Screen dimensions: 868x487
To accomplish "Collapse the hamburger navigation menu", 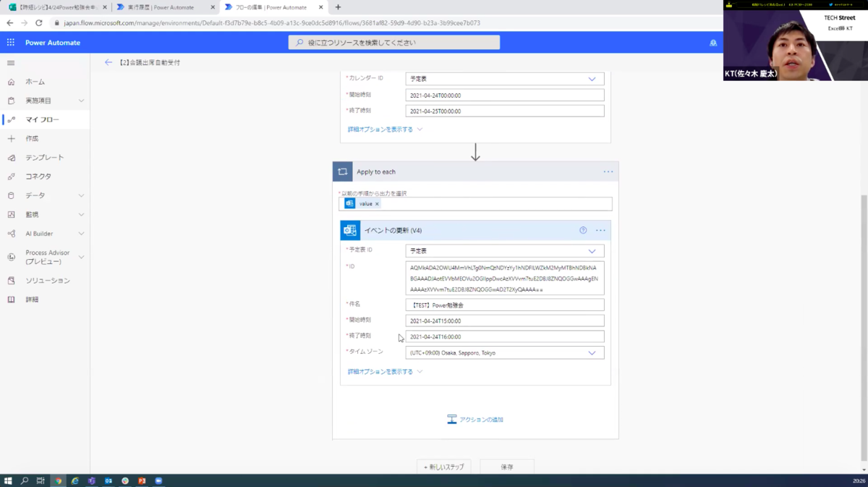I will [x=11, y=63].
